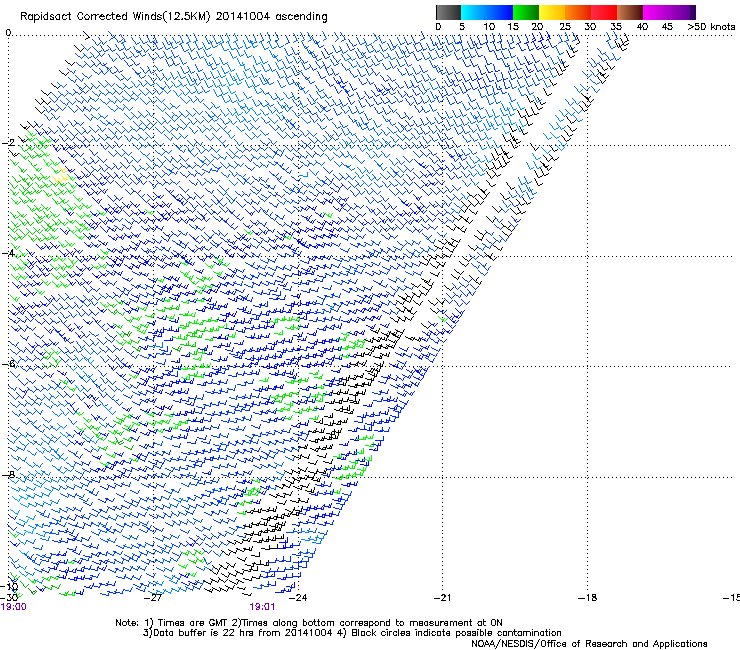The image size is (740, 650).
Task: Click the 'Times are GMT' note line
Action: pos(309,623)
